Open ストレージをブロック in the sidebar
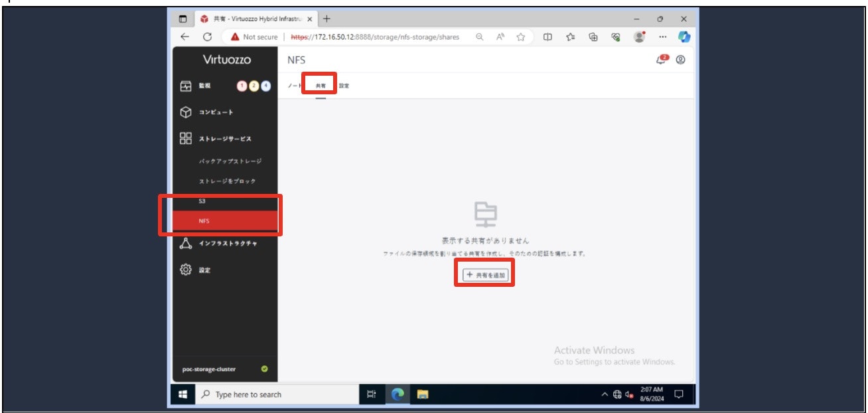 click(x=227, y=181)
